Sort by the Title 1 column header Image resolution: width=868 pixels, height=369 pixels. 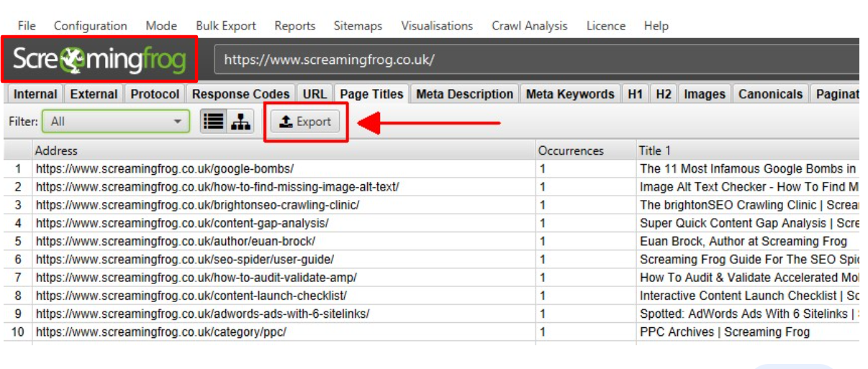(748, 150)
